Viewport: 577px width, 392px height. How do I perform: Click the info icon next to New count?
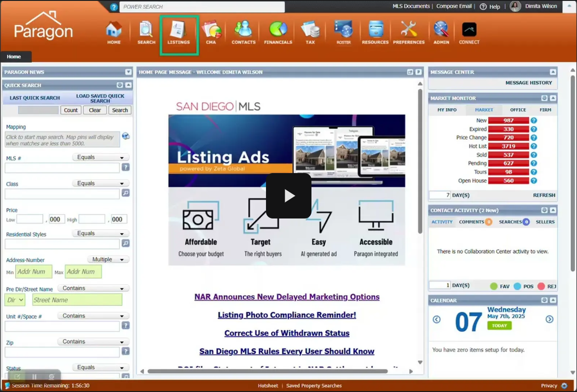pyautogui.click(x=534, y=120)
